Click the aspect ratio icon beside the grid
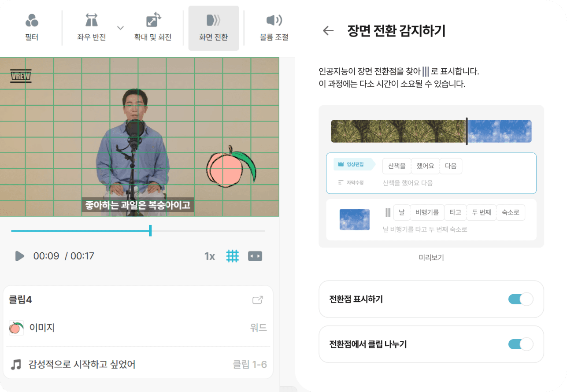The image size is (567, 392). point(255,256)
